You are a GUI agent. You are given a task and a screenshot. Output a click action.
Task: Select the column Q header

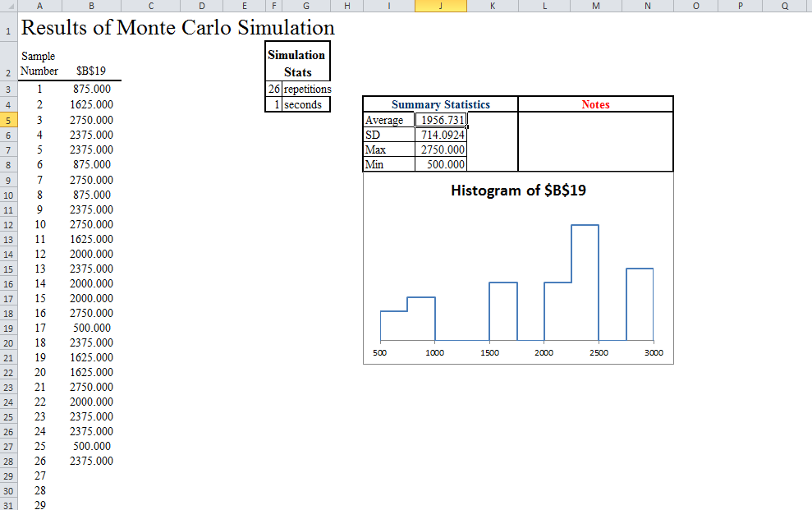point(785,6)
